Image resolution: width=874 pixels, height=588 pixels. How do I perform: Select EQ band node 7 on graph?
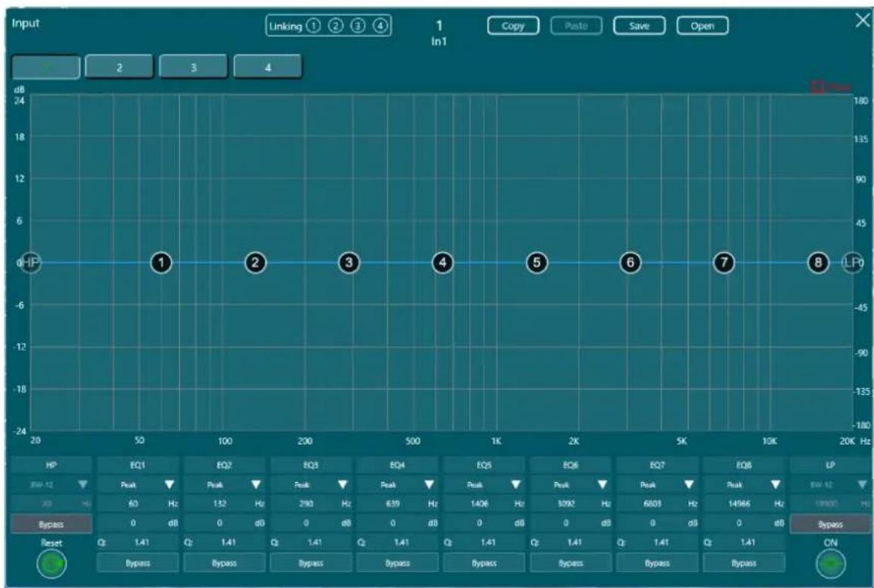pyautogui.click(x=724, y=262)
